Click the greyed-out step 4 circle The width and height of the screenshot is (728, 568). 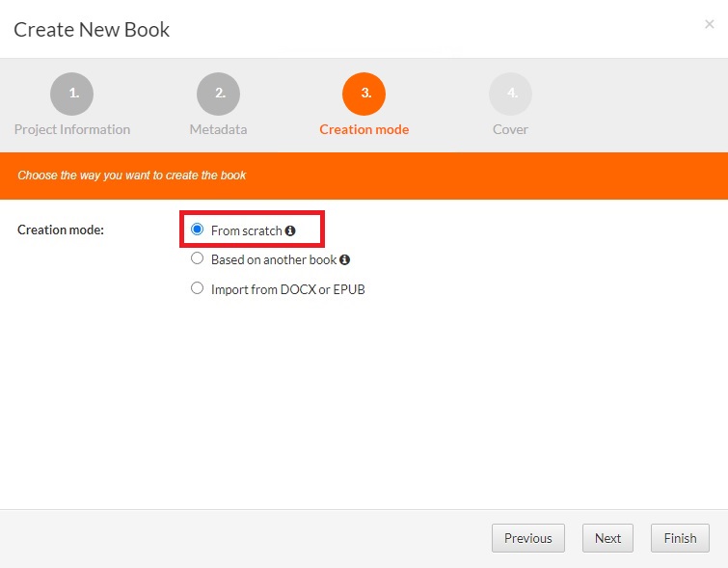510,94
